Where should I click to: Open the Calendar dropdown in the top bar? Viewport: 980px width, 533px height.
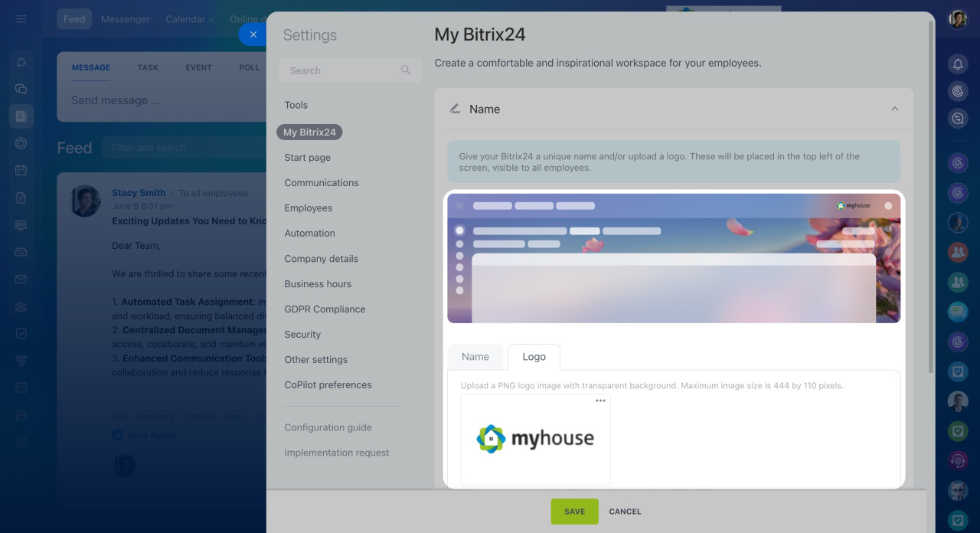[189, 19]
